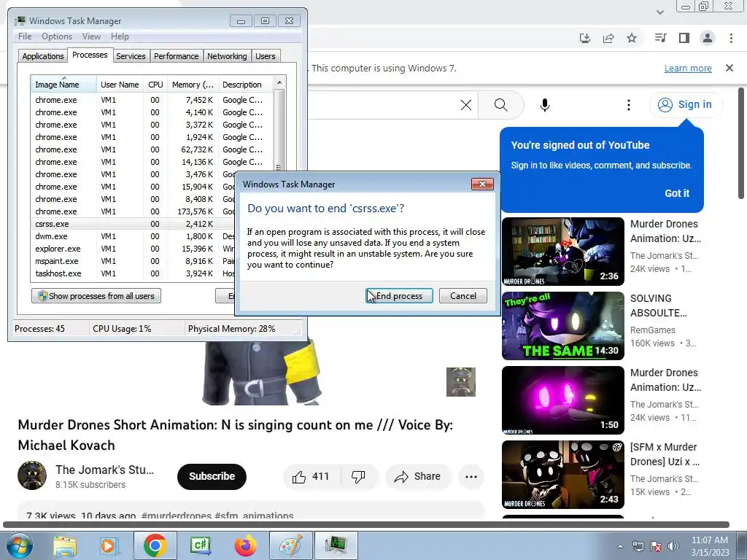
Task: Select the dwm.exe process row
Action: pyautogui.click(x=133, y=236)
